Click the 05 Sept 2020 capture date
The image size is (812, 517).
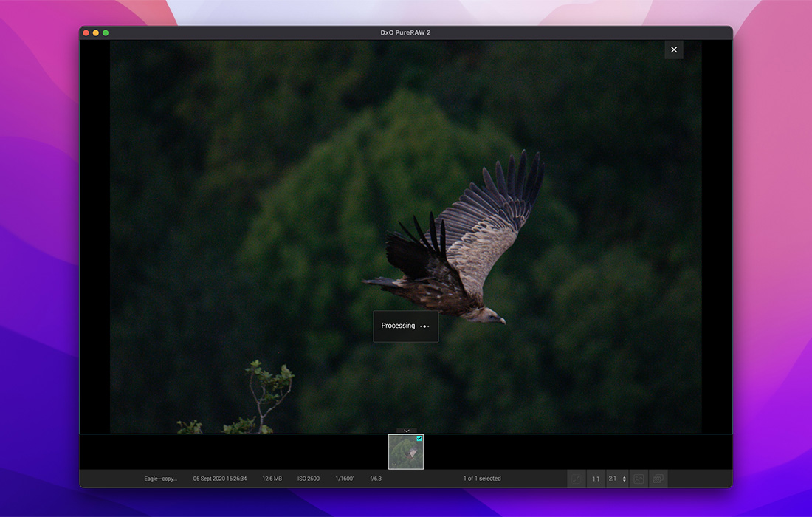[220, 479]
